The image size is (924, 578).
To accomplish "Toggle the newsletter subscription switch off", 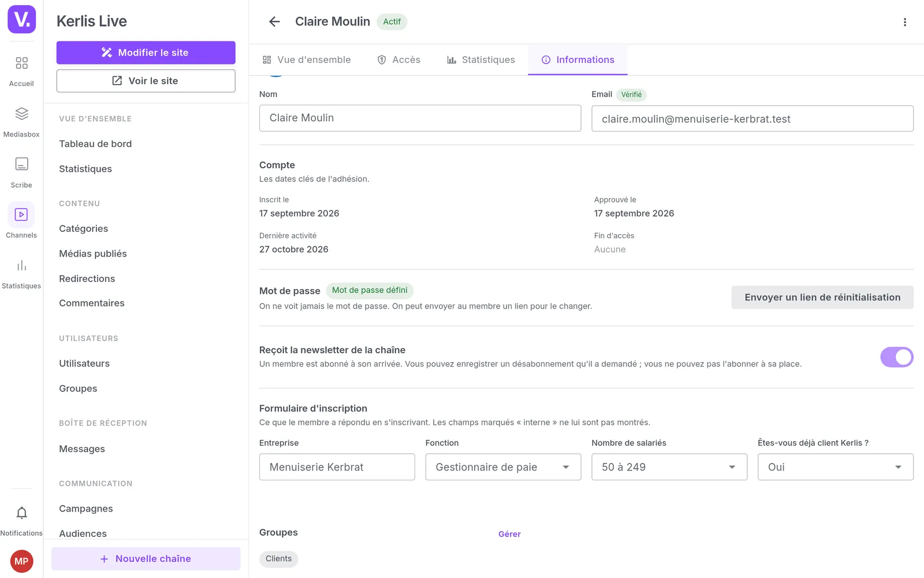I will pos(896,357).
